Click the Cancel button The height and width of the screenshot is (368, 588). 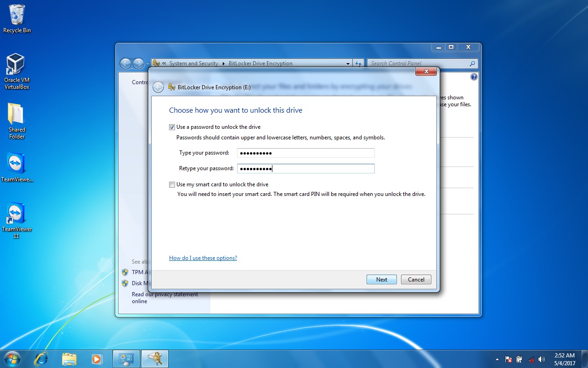pyautogui.click(x=416, y=279)
